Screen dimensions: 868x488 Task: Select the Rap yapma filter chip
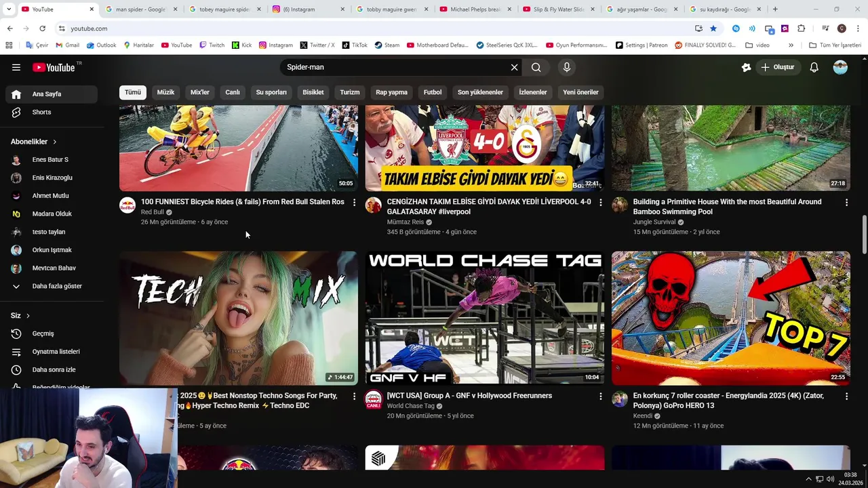pyautogui.click(x=392, y=92)
